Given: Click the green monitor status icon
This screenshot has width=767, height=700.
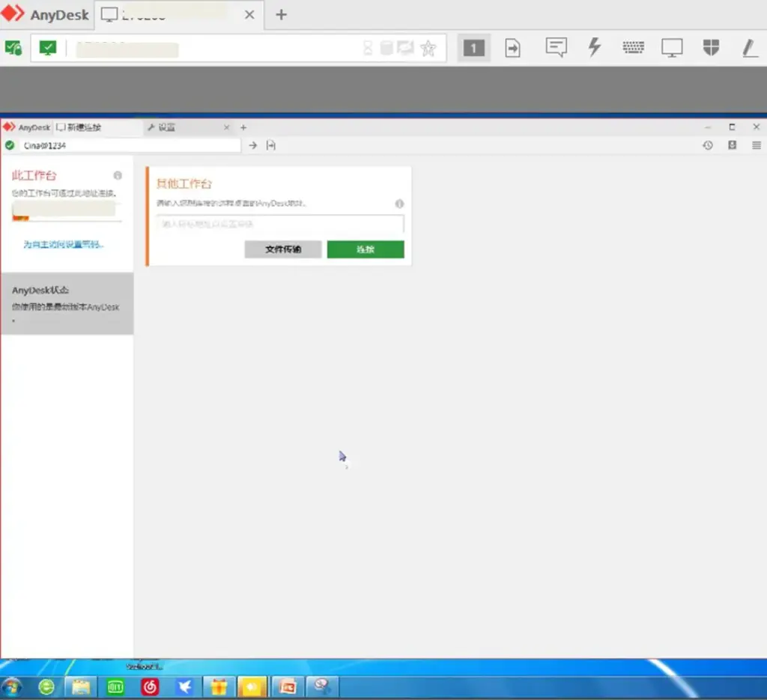Looking at the screenshot, I should click(x=47, y=48).
